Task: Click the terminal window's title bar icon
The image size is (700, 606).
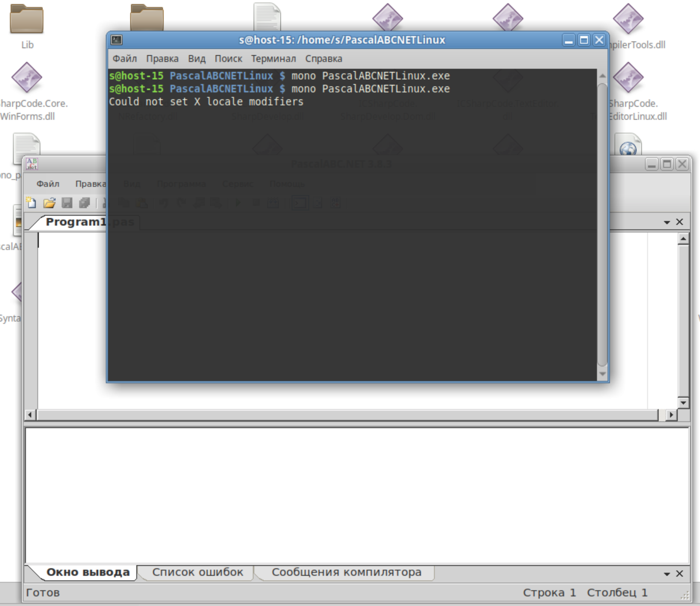Action: (117, 40)
